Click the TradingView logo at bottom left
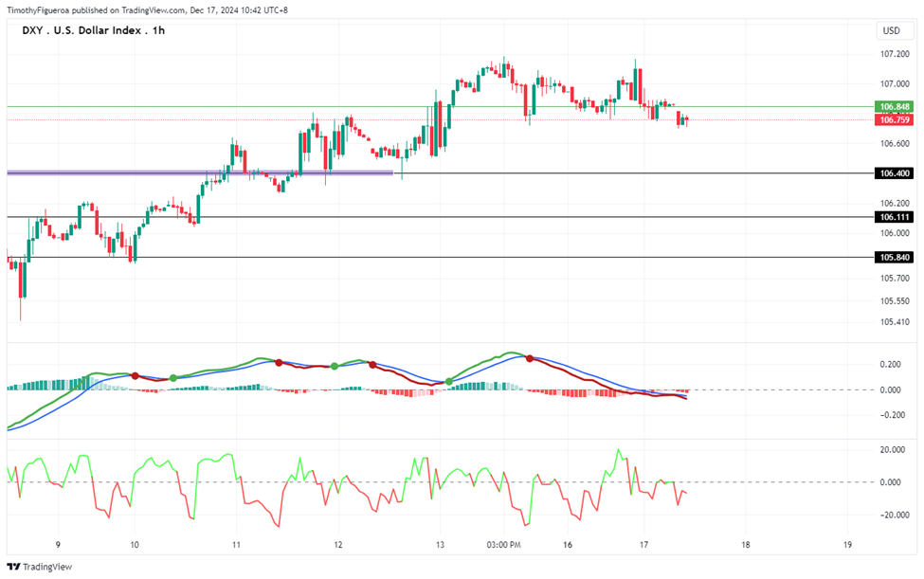924x579 pixels. click(x=40, y=567)
